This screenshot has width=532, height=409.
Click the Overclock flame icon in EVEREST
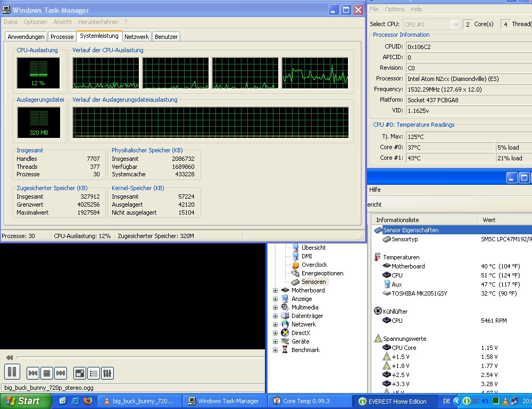click(295, 265)
